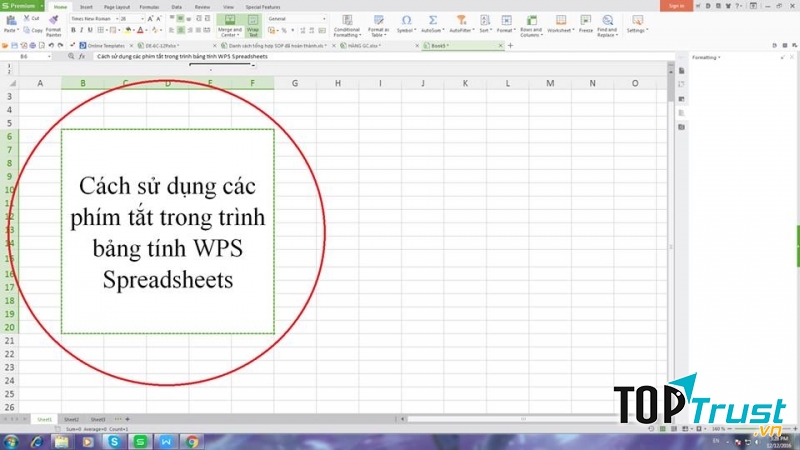
Task: Open the font name dropdown Times New Roman
Action: pos(117,19)
